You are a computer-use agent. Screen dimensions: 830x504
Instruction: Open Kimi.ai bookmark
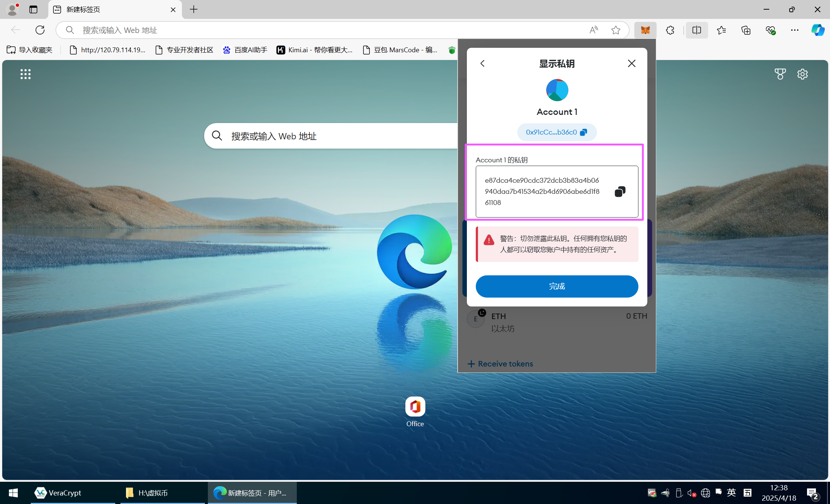(315, 50)
